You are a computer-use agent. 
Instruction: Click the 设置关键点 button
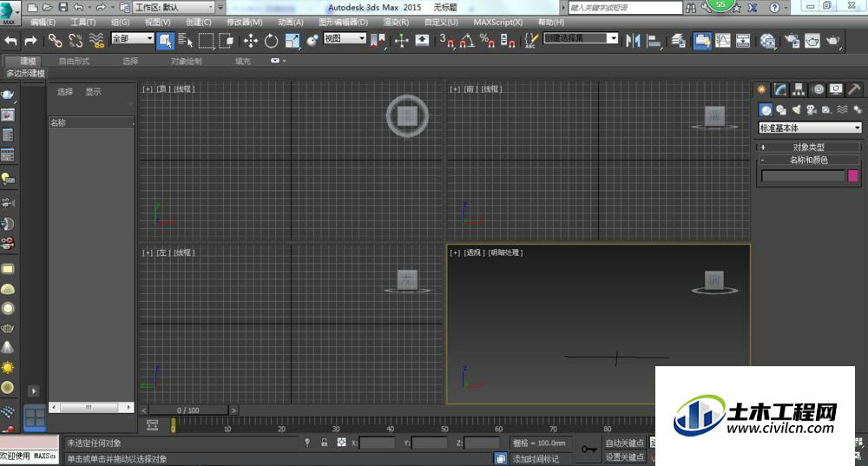tap(624, 457)
